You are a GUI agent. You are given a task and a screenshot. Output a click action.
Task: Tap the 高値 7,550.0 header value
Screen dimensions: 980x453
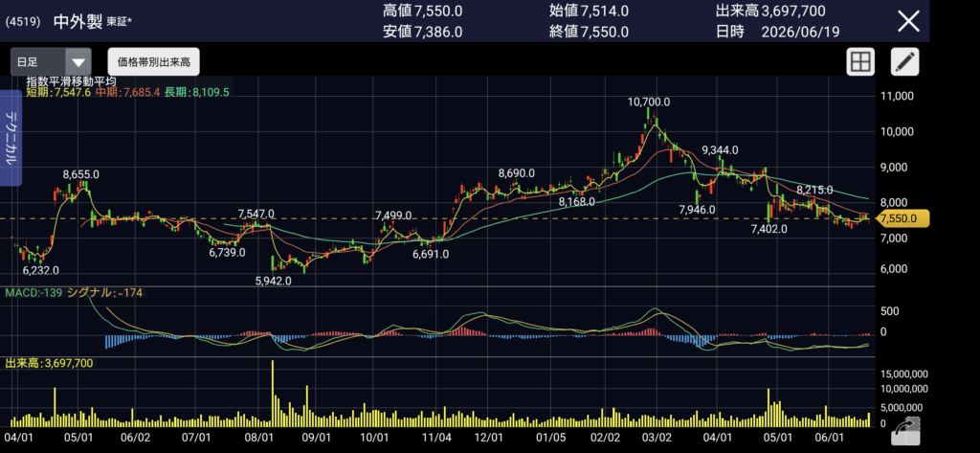422,10
